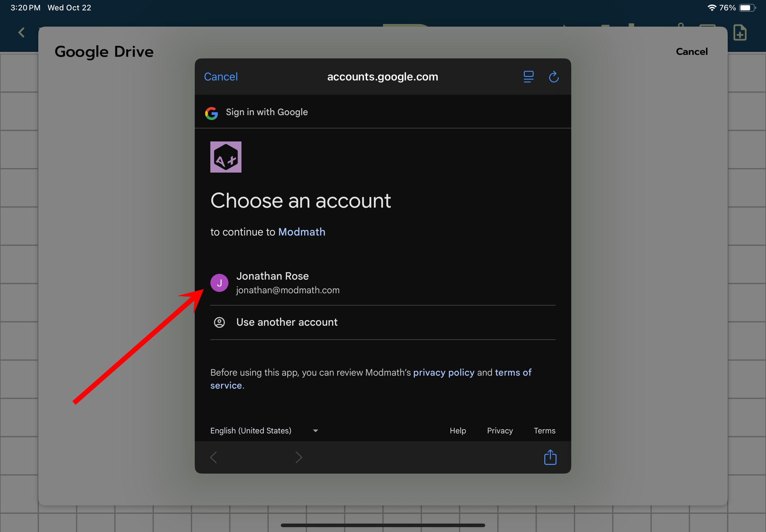
Task: Tap the new document icon top right
Action: [x=740, y=33]
